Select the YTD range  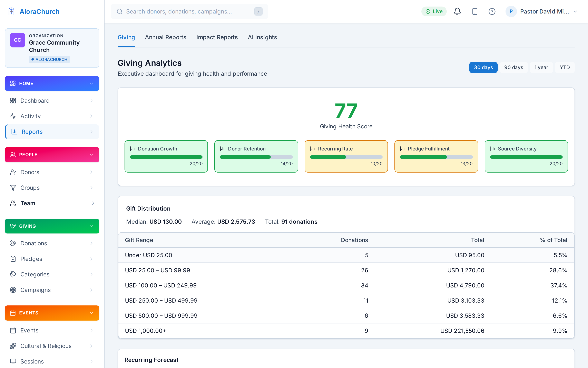coord(565,67)
